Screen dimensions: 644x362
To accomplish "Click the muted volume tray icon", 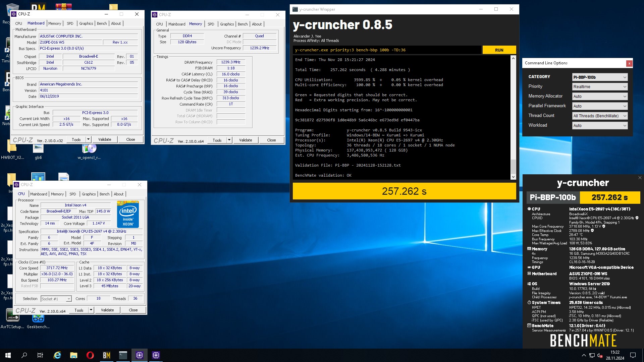I will tap(600, 355).
